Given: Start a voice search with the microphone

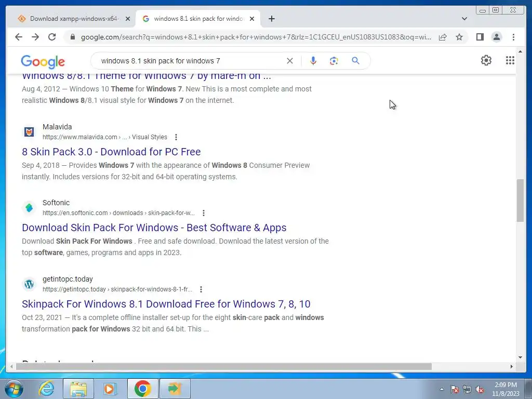Looking at the screenshot, I should (x=313, y=61).
